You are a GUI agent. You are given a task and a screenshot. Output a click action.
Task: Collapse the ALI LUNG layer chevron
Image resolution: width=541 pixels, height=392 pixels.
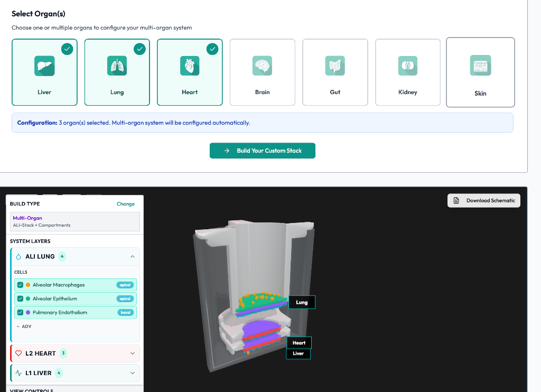[x=133, y=257]
